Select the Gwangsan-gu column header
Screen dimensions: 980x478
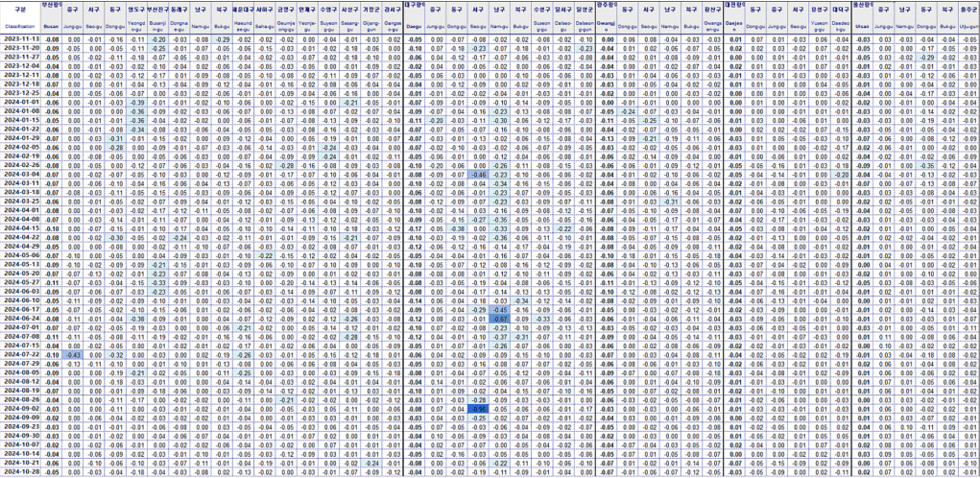pos(710,19)
